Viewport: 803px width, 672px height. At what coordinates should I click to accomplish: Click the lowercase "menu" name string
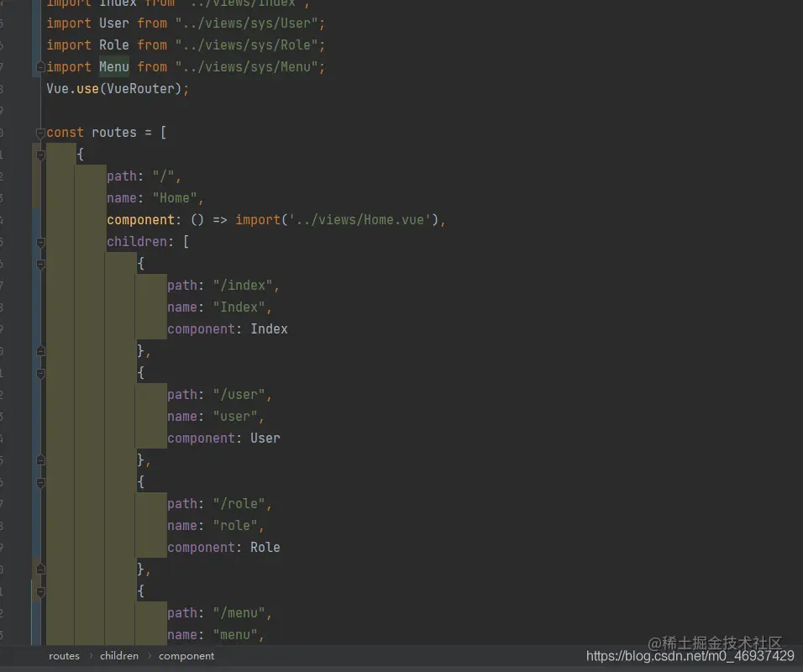pyautogui.click(x=235, y=635)
